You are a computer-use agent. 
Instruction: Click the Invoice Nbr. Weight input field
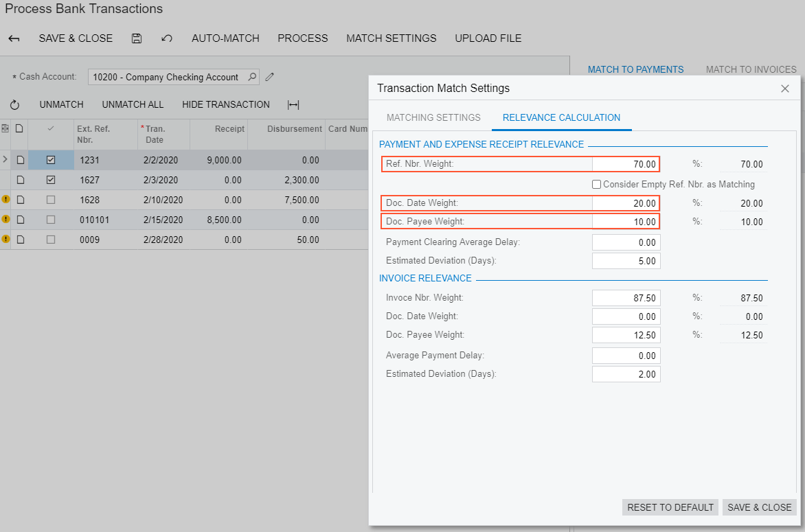click(625, 298)
